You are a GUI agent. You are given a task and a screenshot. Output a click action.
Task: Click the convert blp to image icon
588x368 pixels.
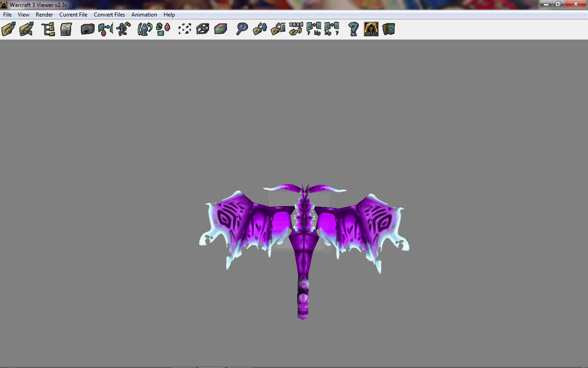tap(332, 29)
